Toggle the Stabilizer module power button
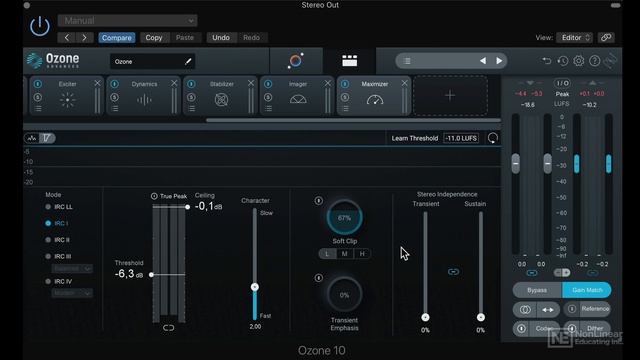The height and width of the screenshot is (360, 640). [x=191, y=84]
